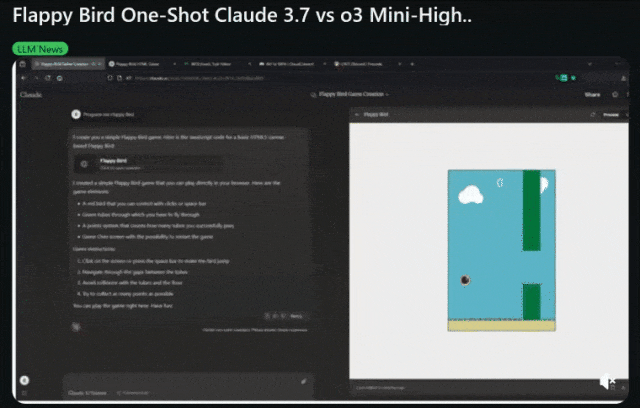Image resolution: width=640 pixels, height=408 pixels.
Task: Open the Flappy Bird One-Shot post title
Action: point(242,16)
